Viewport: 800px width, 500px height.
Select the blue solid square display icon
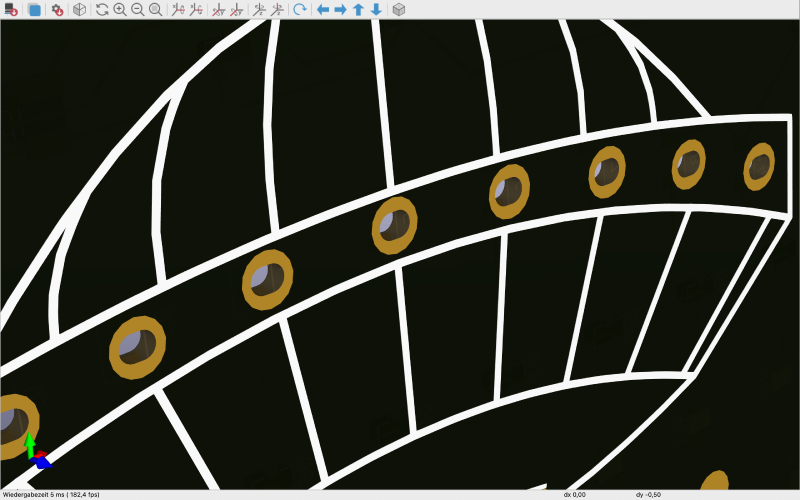(x=35, y=9)
